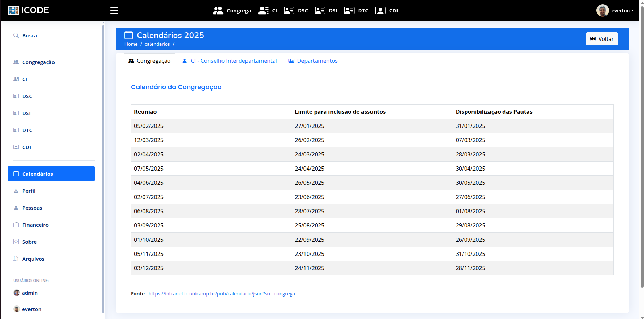Navigate to Home via the breadcrumb
The width and height of the screenshot is (644, 319).
[131, 44]
